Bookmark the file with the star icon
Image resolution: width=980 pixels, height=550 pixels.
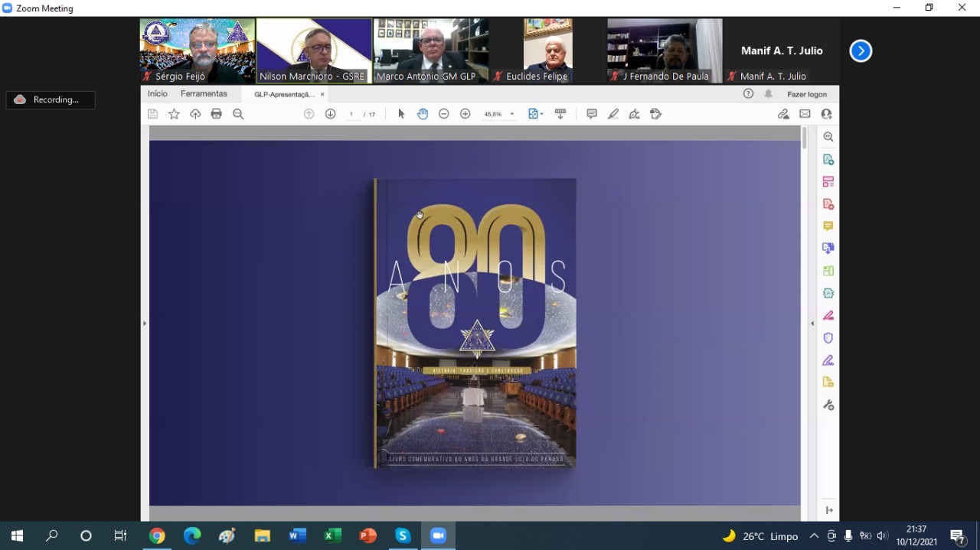point(174,114)
